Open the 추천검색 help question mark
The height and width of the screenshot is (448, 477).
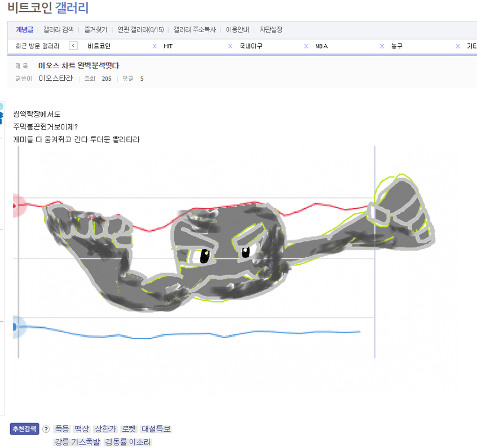click(46, 429)
